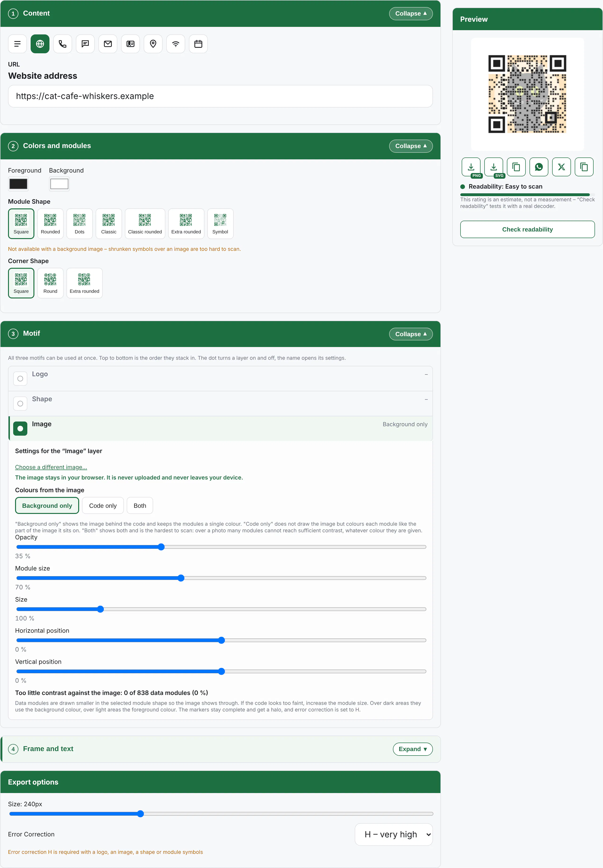Image resolution: width=603 pixels, height=868 pixels.
Task: Collapse the Colors and modules section
Action: (x=411, y=146)
